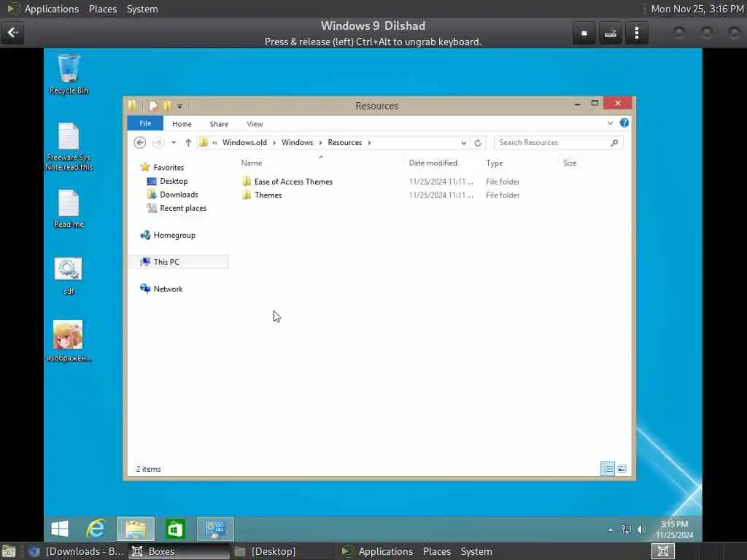This screenshot has width=747, height=560.
Task: Click Properties icon in Quick Access Toolbar
Action: pyautogui.click(x=153, y=106)
